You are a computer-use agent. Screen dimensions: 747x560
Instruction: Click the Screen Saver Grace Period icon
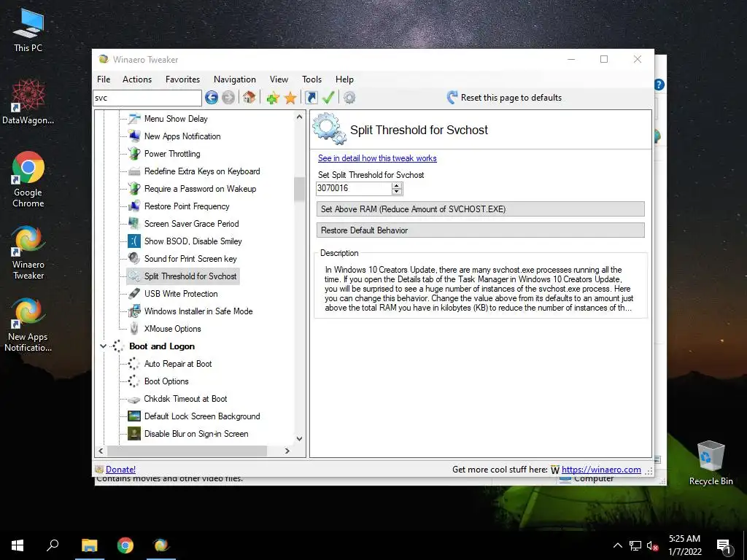click(134, 224)
